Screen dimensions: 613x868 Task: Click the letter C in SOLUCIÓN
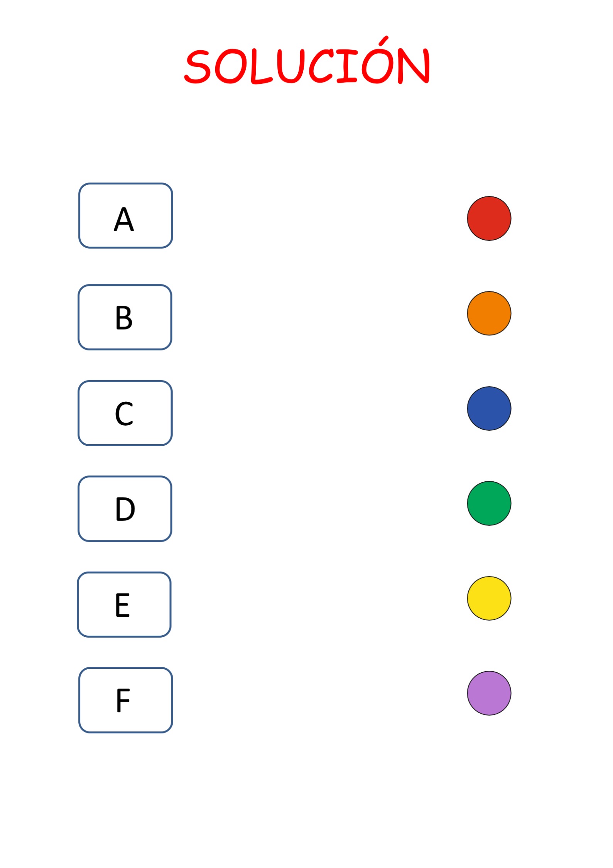point(321,66)
